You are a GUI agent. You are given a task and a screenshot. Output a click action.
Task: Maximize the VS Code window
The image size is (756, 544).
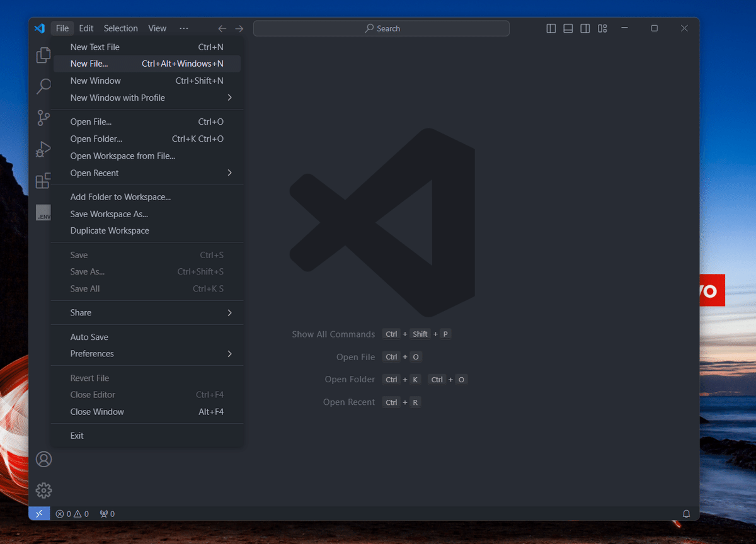(655, 28)
